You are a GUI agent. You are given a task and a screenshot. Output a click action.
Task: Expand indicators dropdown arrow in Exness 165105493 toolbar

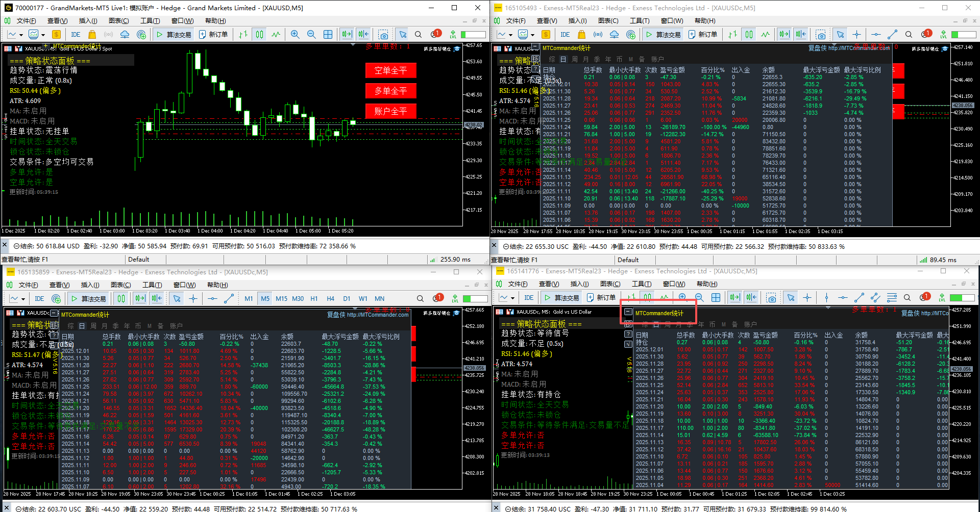click(532, 35)
